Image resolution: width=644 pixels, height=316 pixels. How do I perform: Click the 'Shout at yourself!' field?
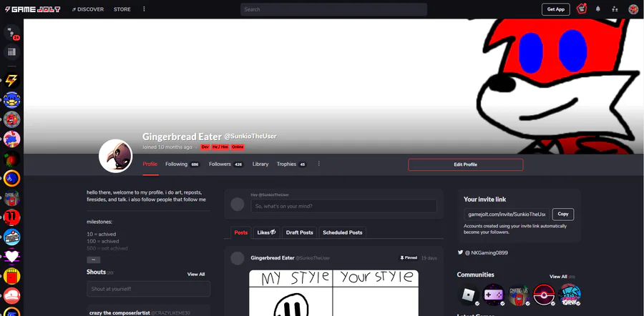click(x=148, y=289)
